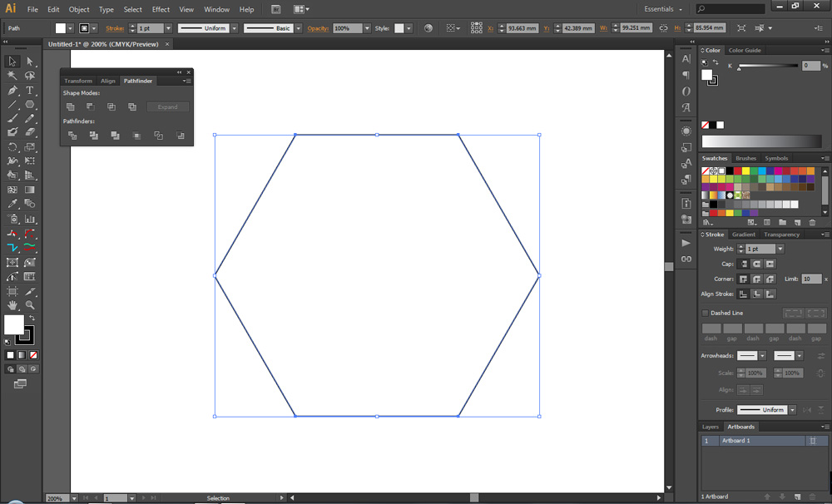Toggle Butt Cap stroke option
Viewport: 832px width, 504px height.
[743, 264]
